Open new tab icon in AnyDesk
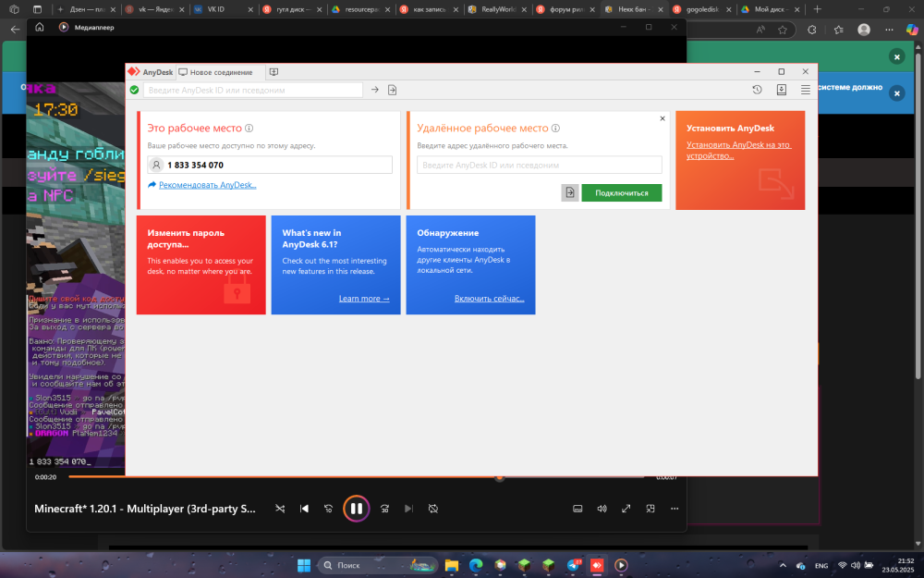The image size is (924, 578). 274,72
